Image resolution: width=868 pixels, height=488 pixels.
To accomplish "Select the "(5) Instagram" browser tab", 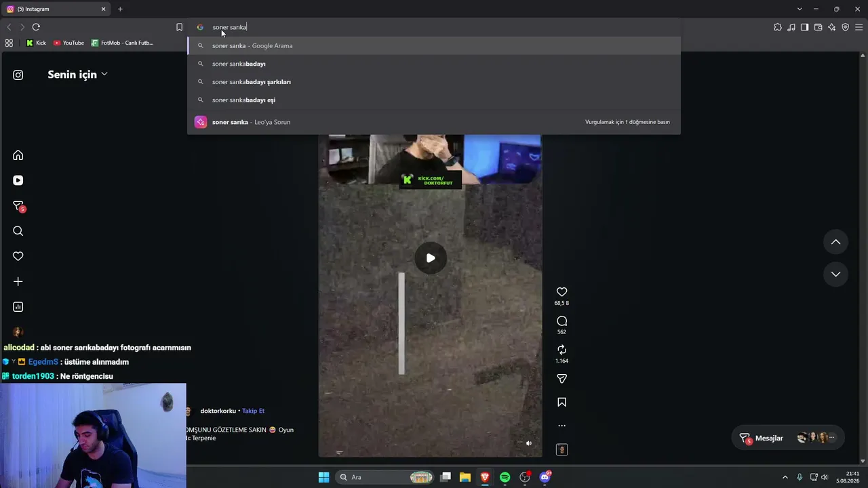I will click(56, 9).
